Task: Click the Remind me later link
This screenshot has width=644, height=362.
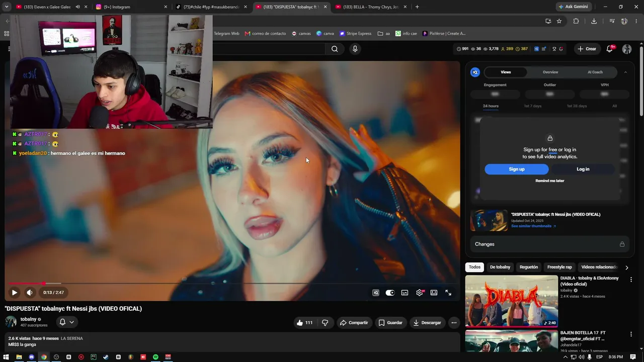Action: (550, 181)
